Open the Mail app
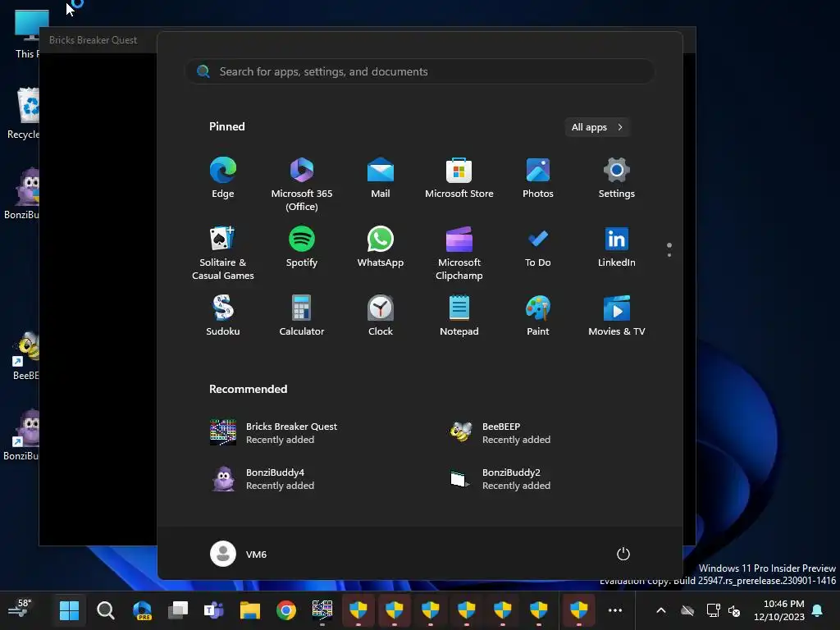 click(x=381, y=178)
